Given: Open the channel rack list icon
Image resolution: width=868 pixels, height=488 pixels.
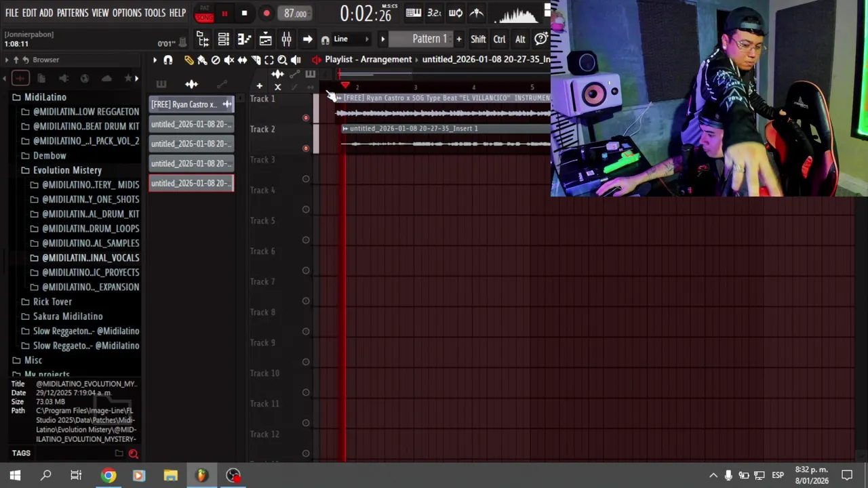Looking at the screenshot, I should tap(223, 39).
